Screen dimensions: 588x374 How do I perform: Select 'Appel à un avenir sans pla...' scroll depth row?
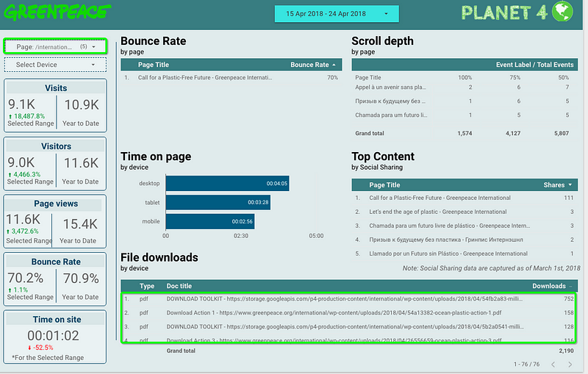pyautogui.click(x=465, y=87)
